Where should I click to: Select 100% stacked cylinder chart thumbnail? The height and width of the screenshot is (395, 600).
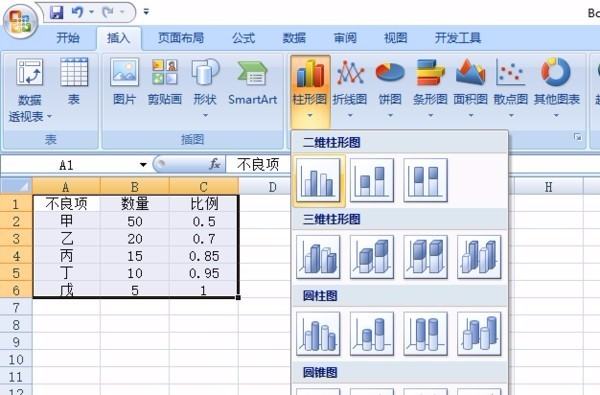coord(426,333)
